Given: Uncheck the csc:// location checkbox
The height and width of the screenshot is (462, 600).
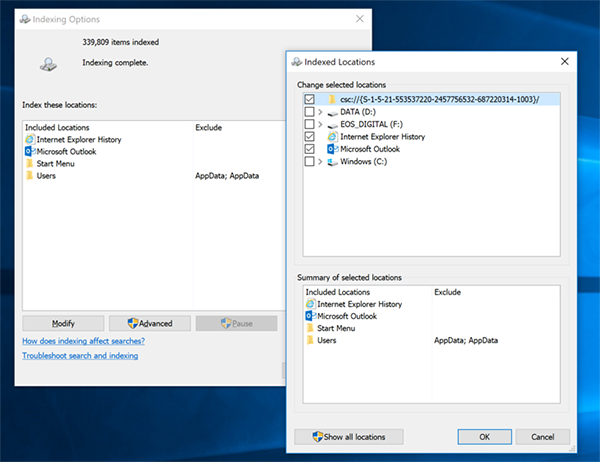Looking at the screenshot, I should click(309, 99).
